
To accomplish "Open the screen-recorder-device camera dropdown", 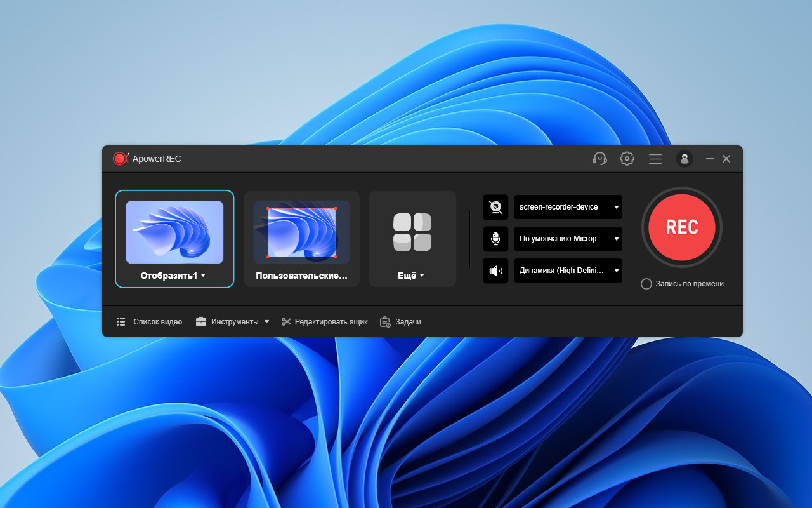I will [x=568, y=207].
